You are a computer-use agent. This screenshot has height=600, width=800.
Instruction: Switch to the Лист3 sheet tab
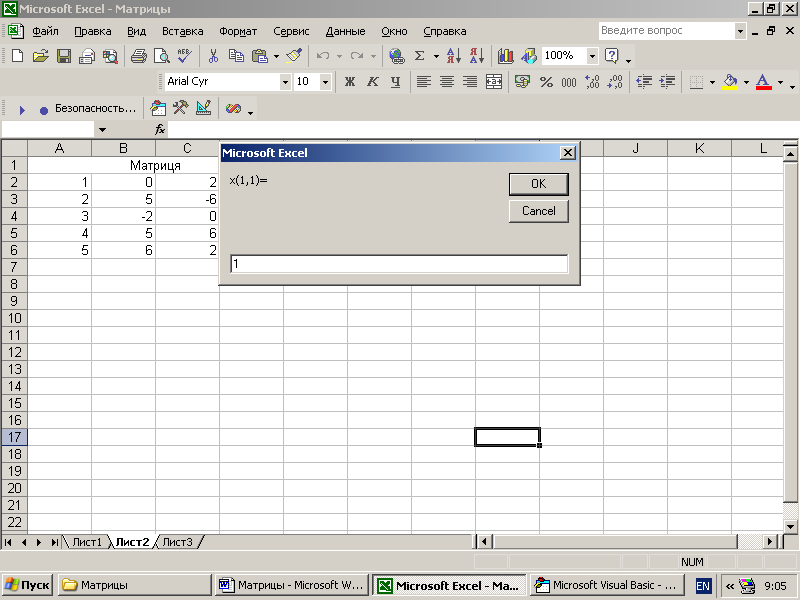[x=178, y=542]
